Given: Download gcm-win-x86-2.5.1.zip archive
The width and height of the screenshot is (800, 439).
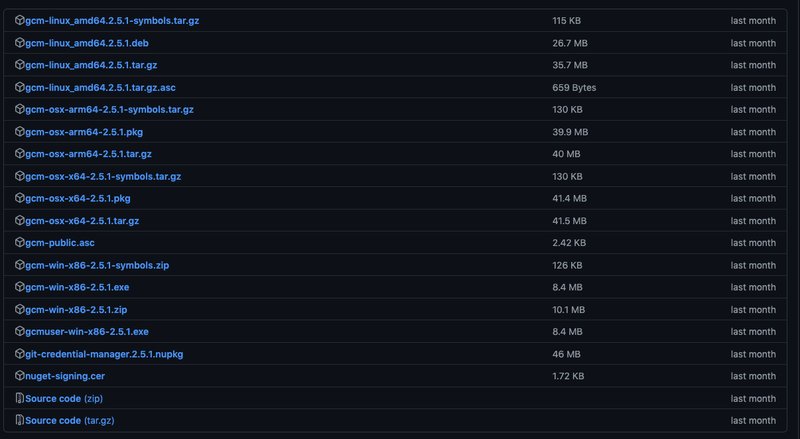Looking at the screenshot, I should coord(76,309).
